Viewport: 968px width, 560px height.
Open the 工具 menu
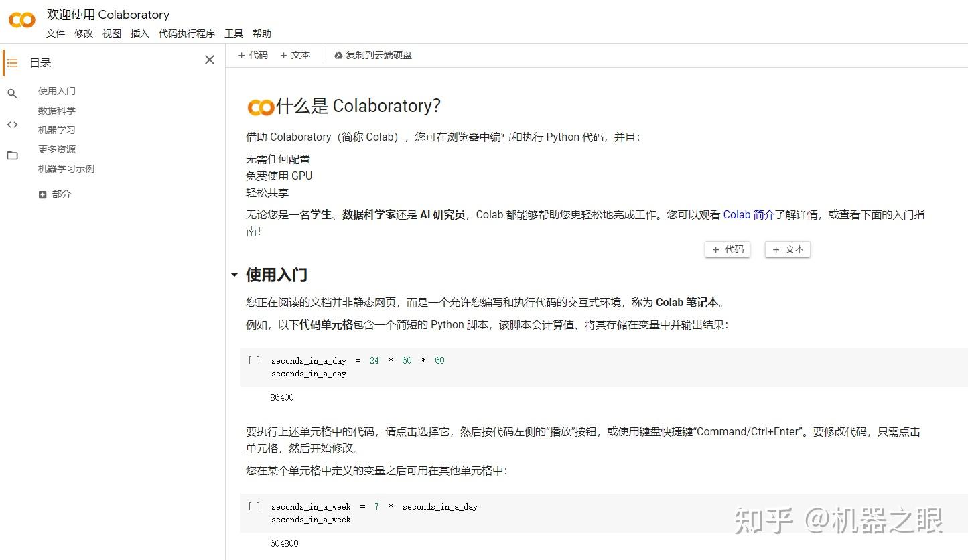coord(233,33)
